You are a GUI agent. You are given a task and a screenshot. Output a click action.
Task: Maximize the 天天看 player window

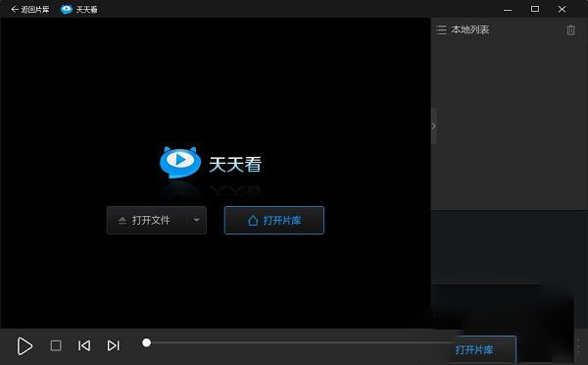click(x=535, y=9)
